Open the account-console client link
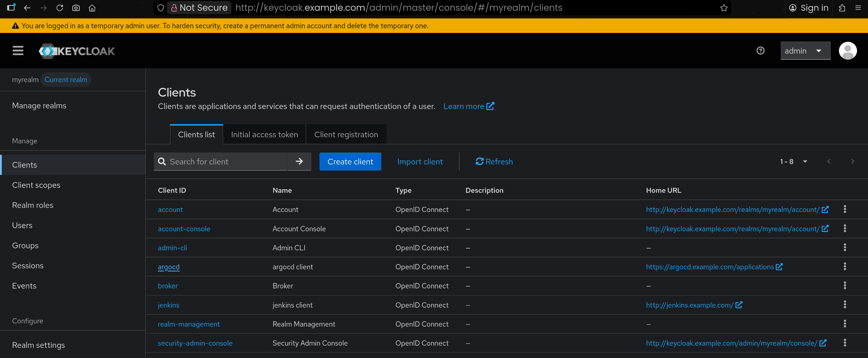 pyautogui.click(x=184, y=229)
